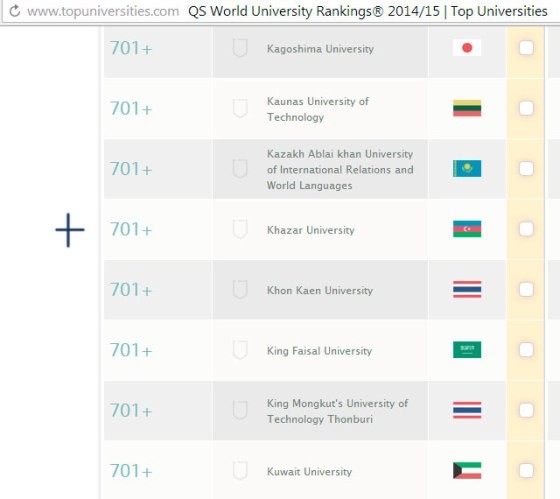Click the 701+ rank for Khazar University
This screenshot has width=560, height=499.
131,229
